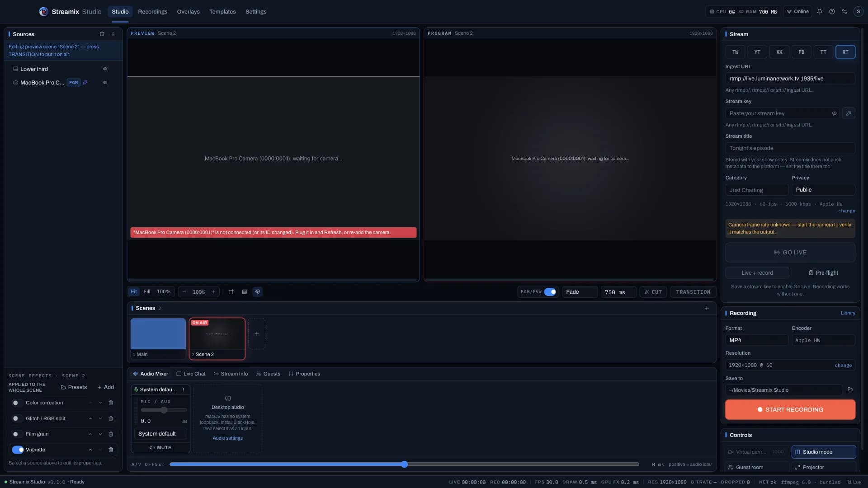This screenshot has width=868, height=488.
Task: Reveal the stream key with eye icon
Action: (834, 113)
